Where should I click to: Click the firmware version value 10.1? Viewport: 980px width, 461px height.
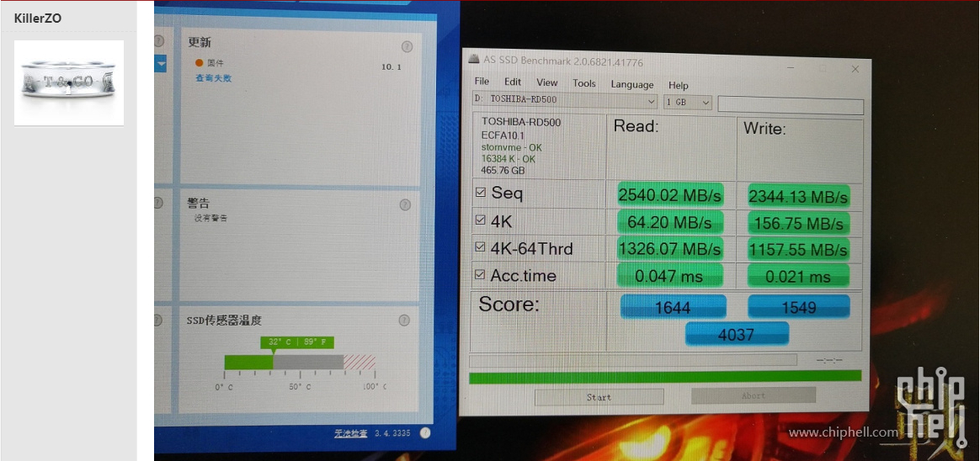[391, 66]
